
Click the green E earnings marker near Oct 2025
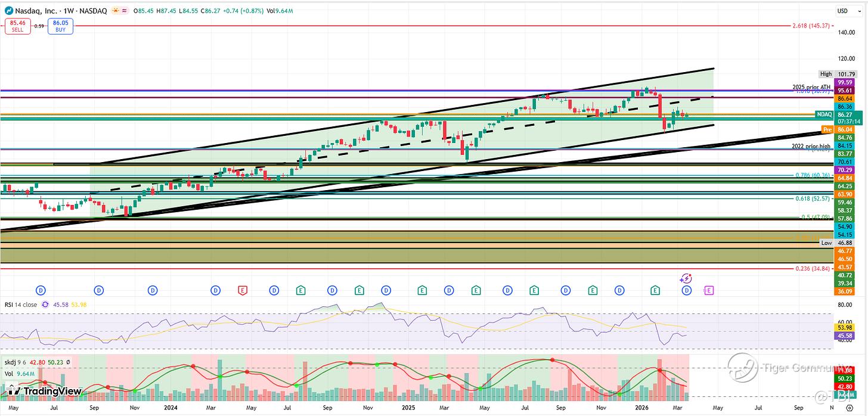[593, 290]
